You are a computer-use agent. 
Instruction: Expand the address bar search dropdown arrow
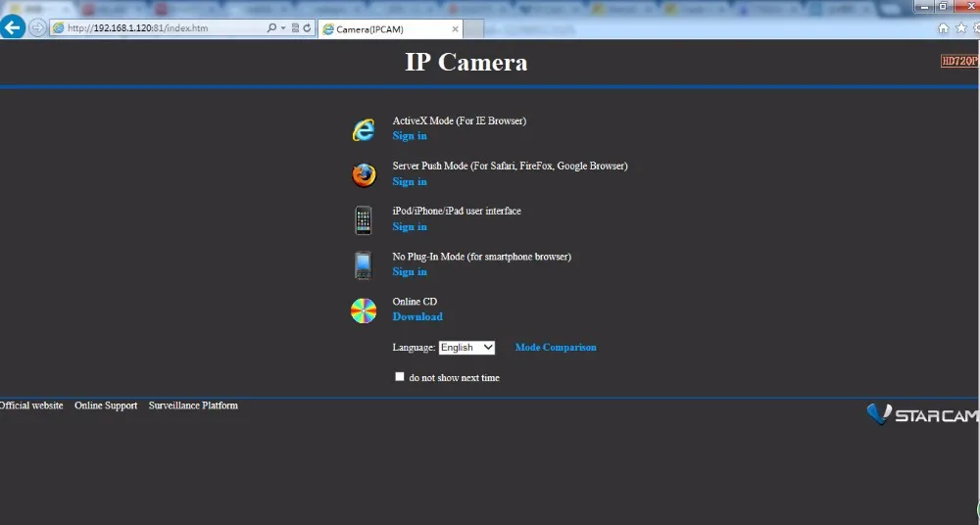tap(283, 28)
